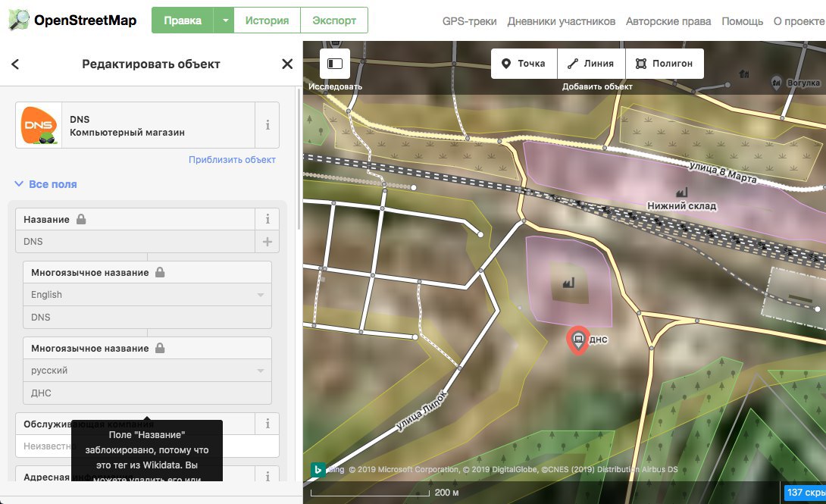
Task: Click the industrial icon above Нижний склад
Action: click(681, 193)
